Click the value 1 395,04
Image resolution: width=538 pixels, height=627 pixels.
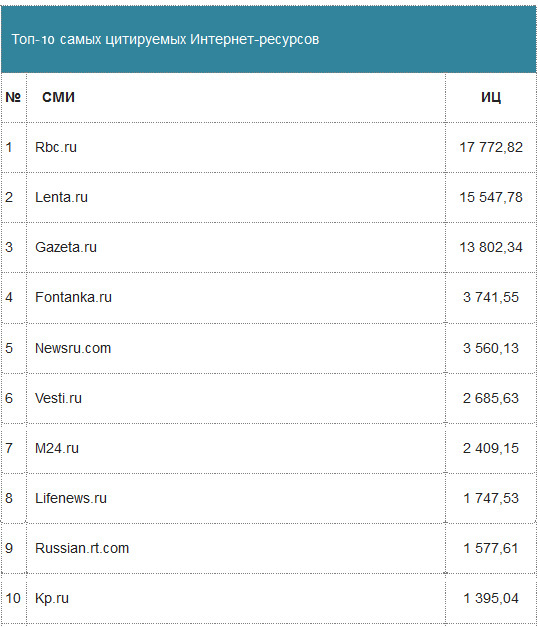[x=491, y=598]
